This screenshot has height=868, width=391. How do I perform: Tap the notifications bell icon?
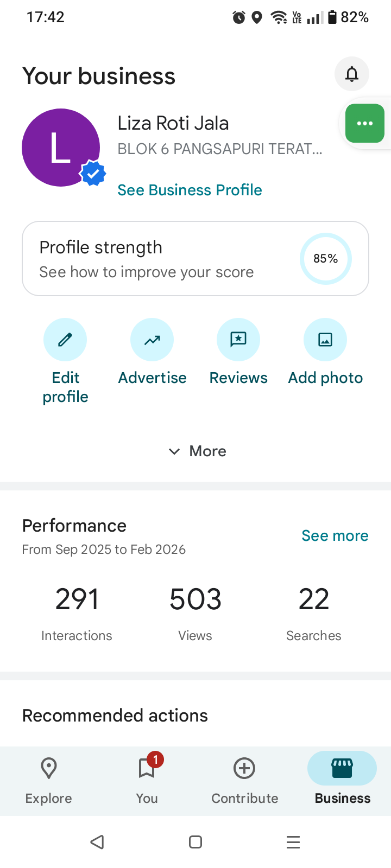352,74
